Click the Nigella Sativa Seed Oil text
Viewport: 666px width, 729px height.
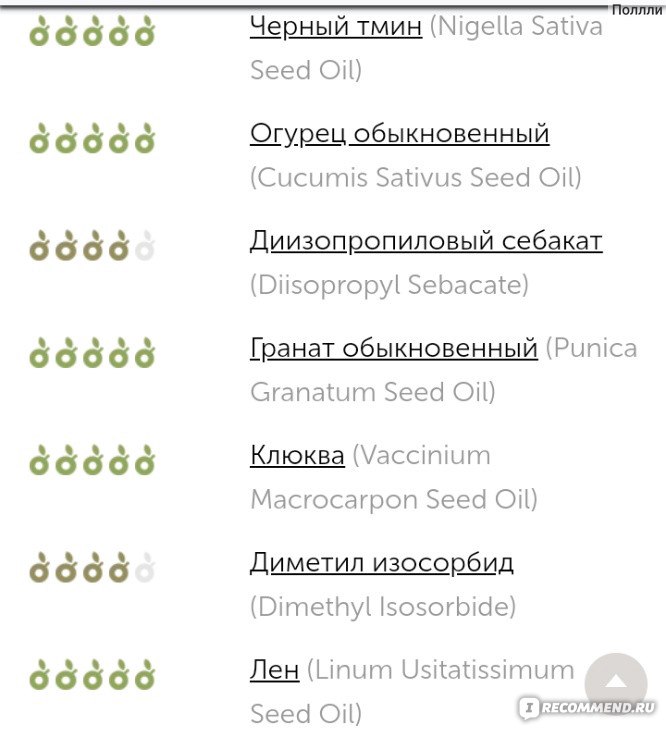[426, 48]
